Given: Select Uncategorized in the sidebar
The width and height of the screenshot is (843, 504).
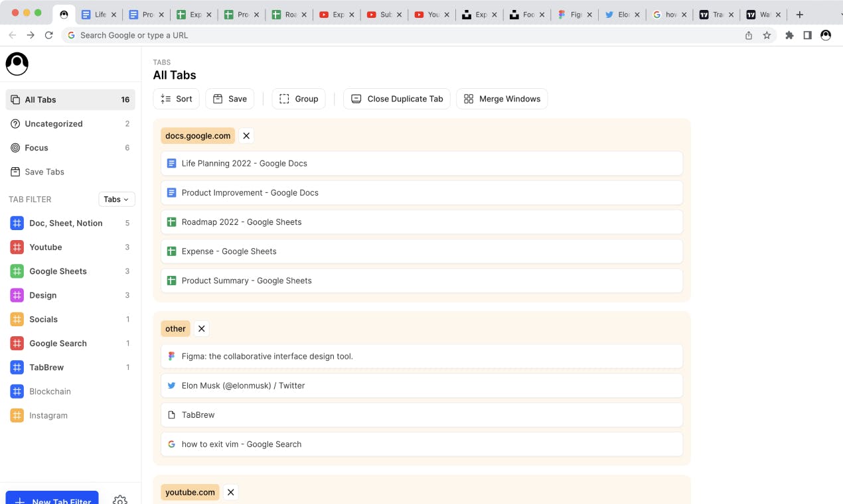Looking at the screenshot, I should (x=70, y=123).
